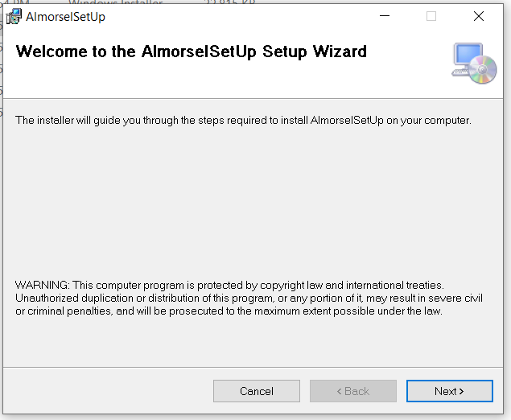
Task: Minimize the AImorselSetUp window
Action: coord(385,16)
